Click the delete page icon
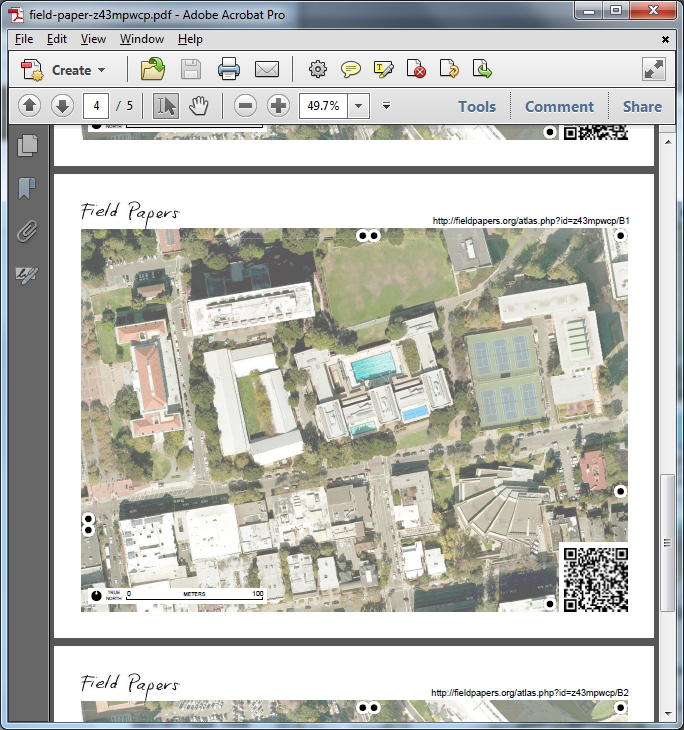The image size is (684, 730). pos(416,69)
